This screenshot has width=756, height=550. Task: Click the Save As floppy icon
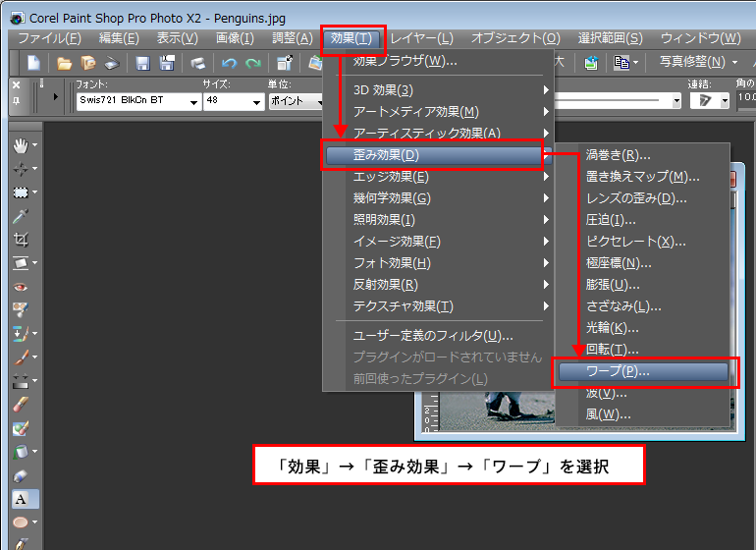(x=167, y=63)
